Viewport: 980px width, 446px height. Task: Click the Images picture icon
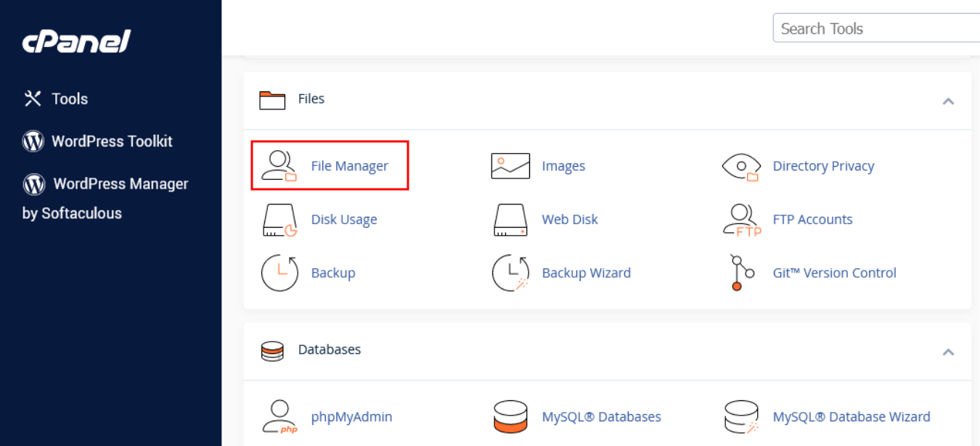[x=510, y=166]
